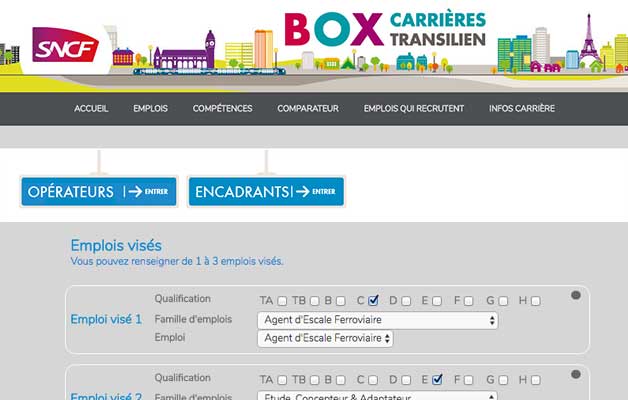Open the Emplois menu item
This screenshot has width=628, height=400.
coord(151,109)
